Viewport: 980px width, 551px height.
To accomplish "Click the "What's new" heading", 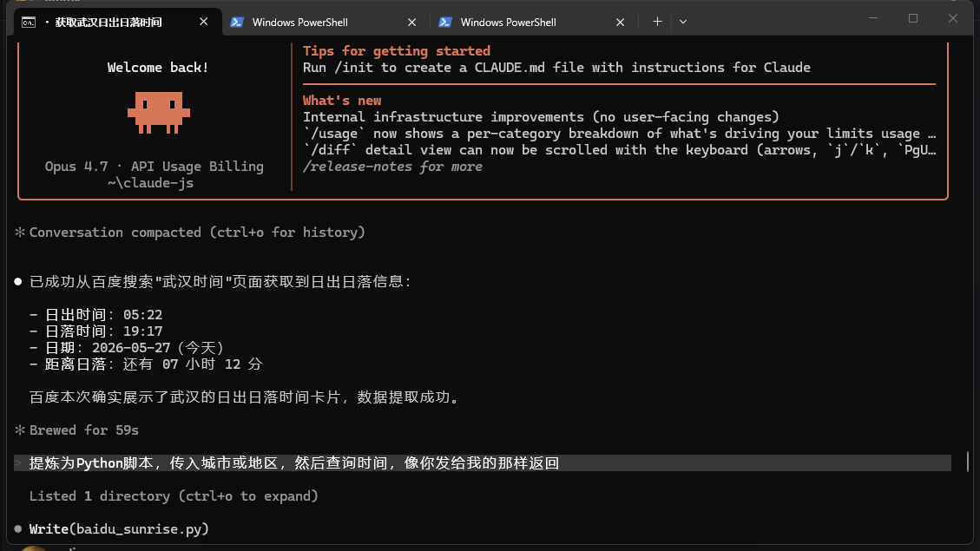I will [x=342, y=101].
